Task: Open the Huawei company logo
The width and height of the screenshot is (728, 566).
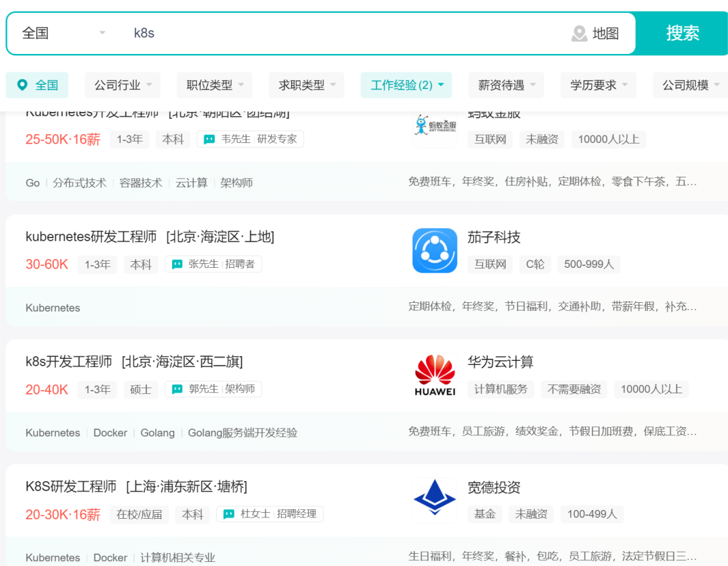Action: (435, 376)
